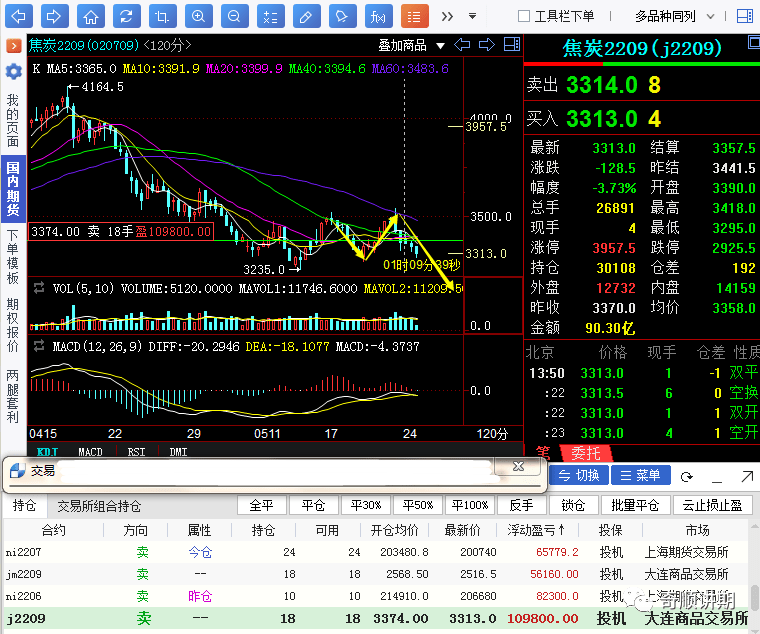Toggle the MACD indicator swap icon
This screenshot has height=634, width=760.
tap(40, 345)
